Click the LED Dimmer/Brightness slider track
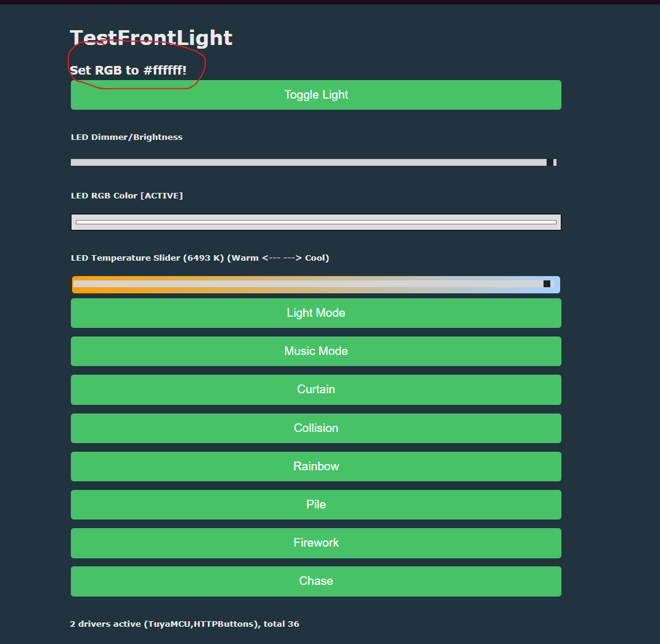 pyautogui.click(x=314, y=163)
